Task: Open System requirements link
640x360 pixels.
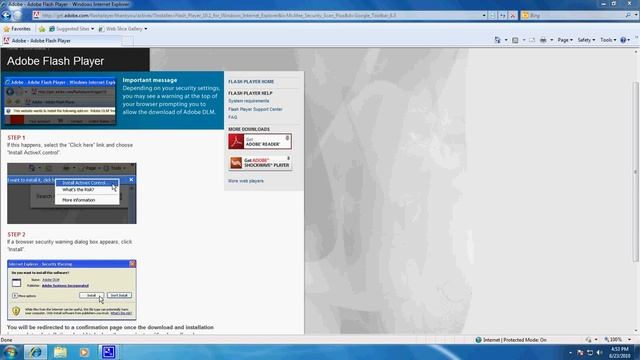Action: (249, 101)
